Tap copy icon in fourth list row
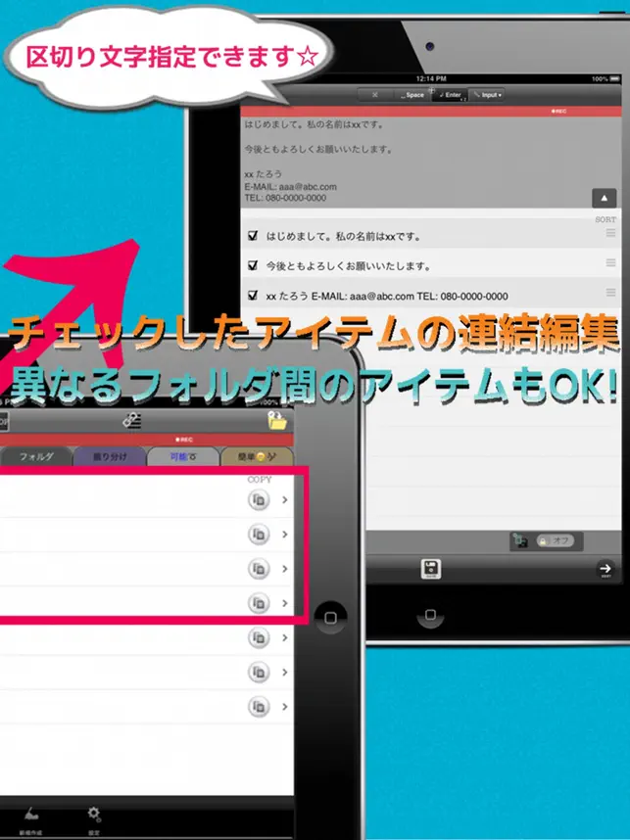This screenshot has height=840, width=630. click(x=259, y=603)
